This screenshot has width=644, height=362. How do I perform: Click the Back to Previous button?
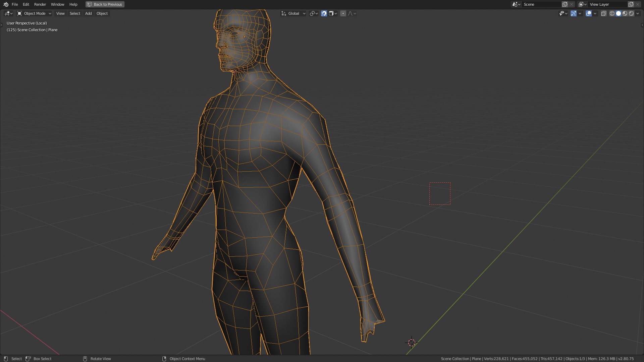tap(105, 4)
